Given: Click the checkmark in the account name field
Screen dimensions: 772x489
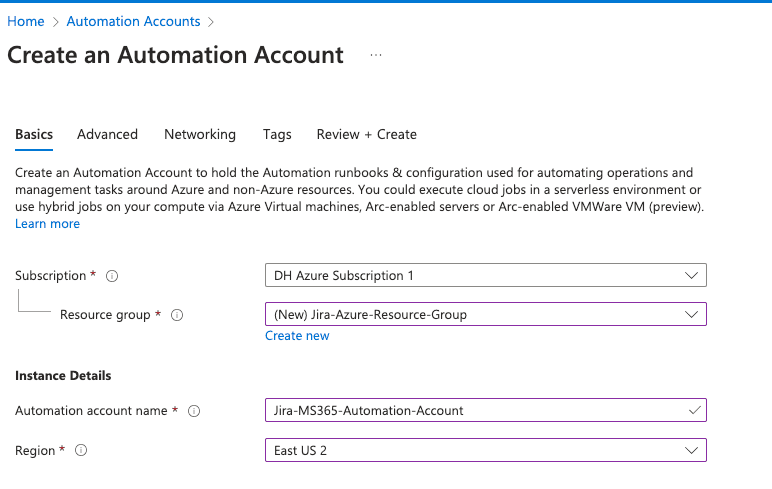Looking at the screenshot, I should [x=695, y=410].
